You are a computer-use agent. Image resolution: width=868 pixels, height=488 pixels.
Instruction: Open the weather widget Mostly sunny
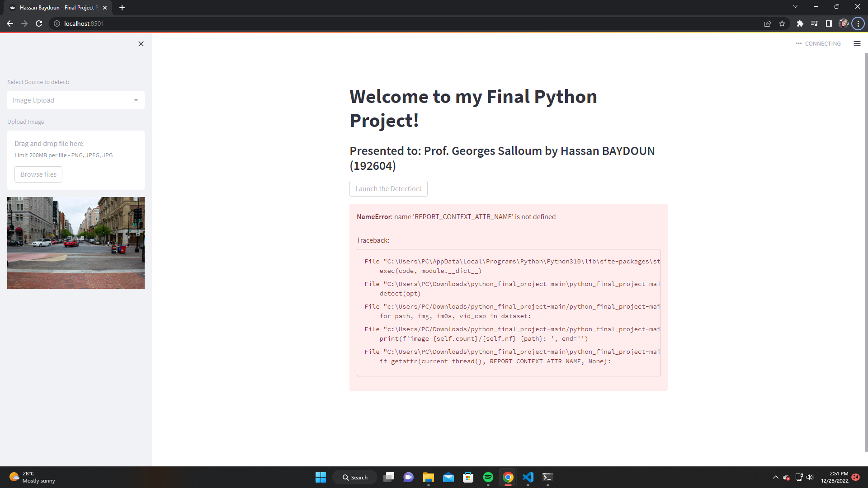click(32, 477)
